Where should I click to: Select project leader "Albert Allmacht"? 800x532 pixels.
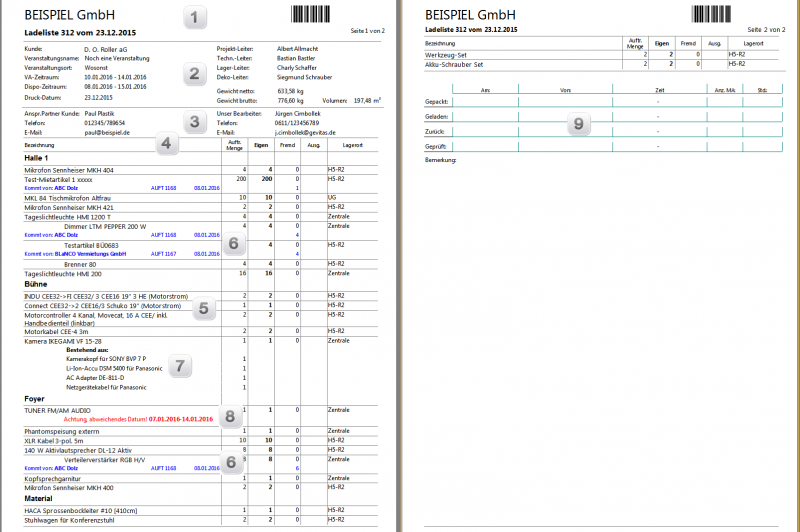point(297,49)
